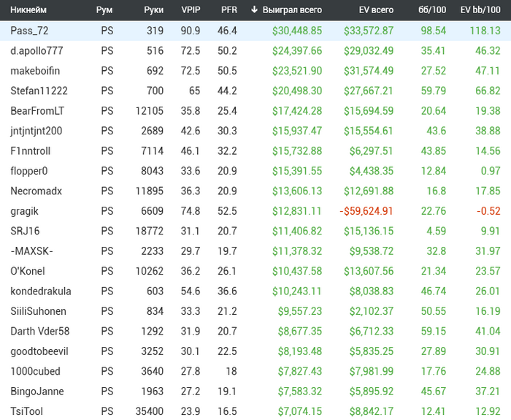The height and width of the screenshot is (420, 511).
Task: Click hands count 11895
Action: pos(150,191)
